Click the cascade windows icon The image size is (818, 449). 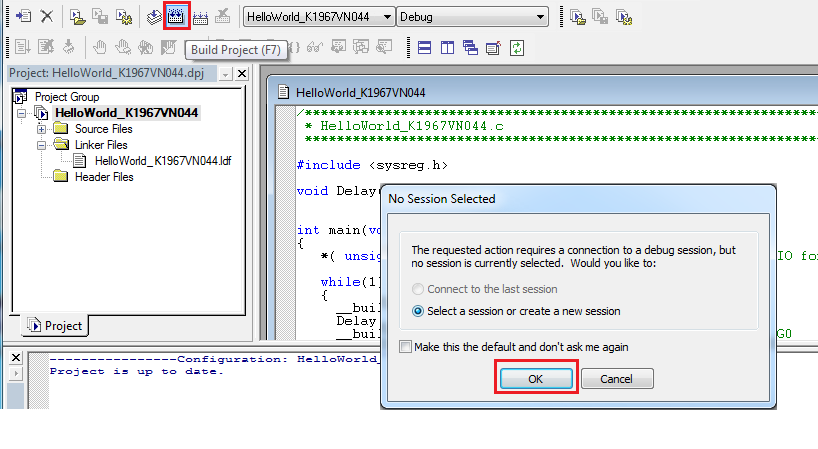[470, 47]
